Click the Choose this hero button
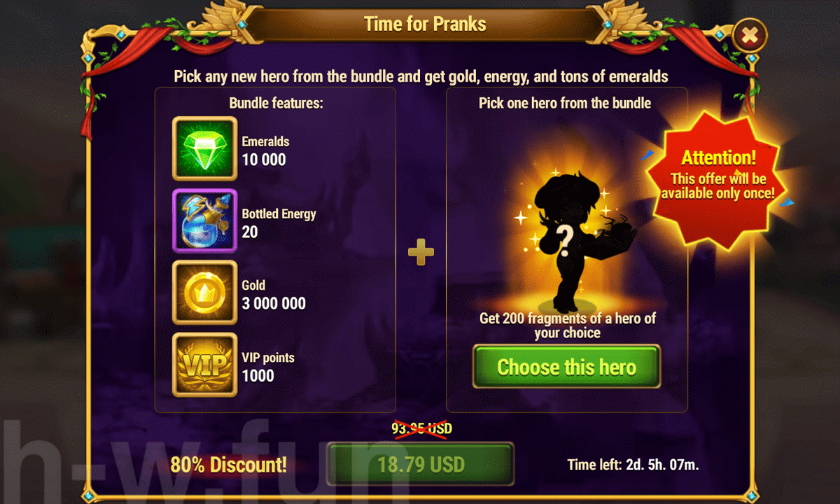 (x=566, y=367)
